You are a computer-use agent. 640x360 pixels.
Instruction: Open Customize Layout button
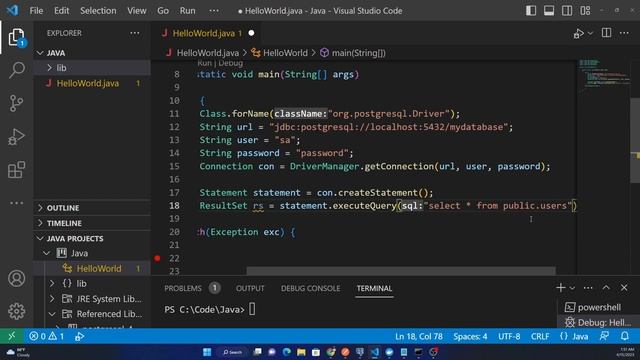click(585, 11)
